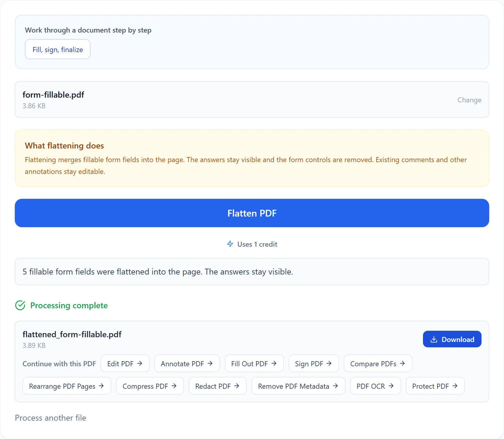Continue to Compress PDF
Viewport: 504px width, 439px height.
tap(150, 386)
